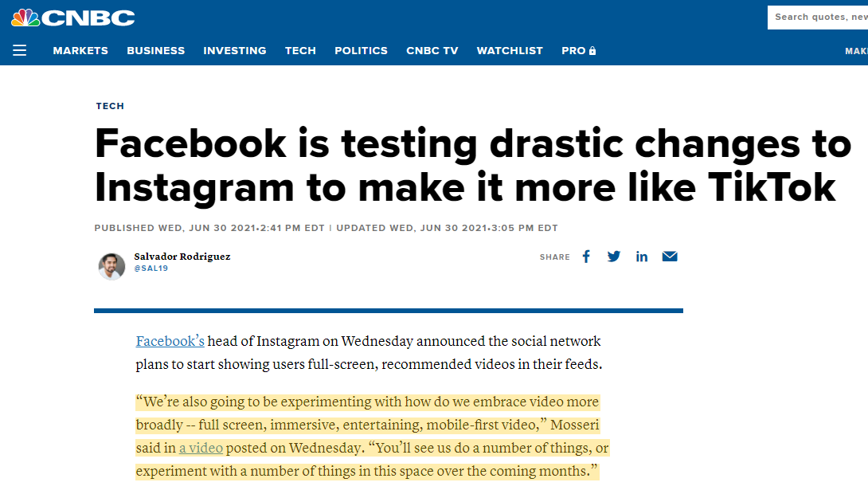The image size is (868, 494).
Task: Open the BUSINESS menu item
Action: pos(155,50)
